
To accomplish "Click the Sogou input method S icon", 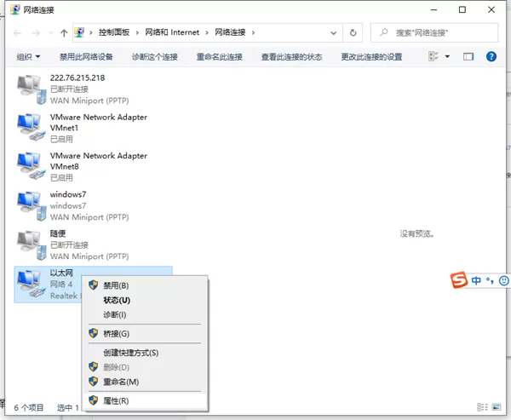I will [x=459, y=279].
